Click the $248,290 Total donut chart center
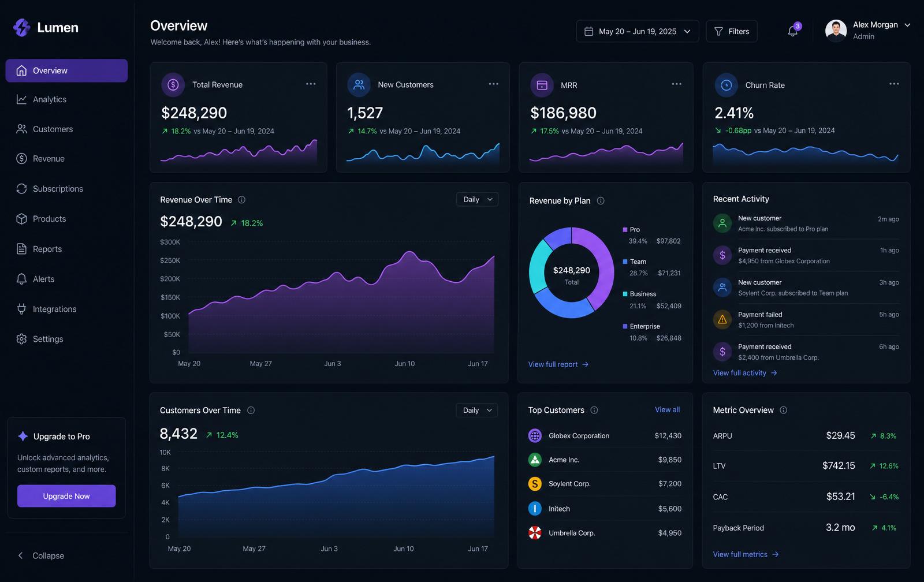Image resolution: width=924 pixels, height=582 pixels. pyautogui.click(x=572, y=275)
